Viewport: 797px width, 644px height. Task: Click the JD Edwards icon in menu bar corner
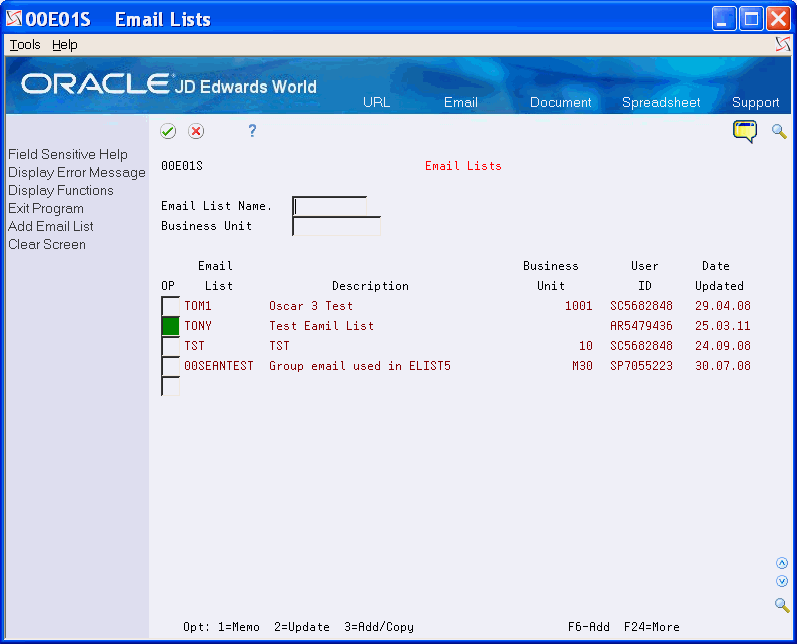coord(783,44)
